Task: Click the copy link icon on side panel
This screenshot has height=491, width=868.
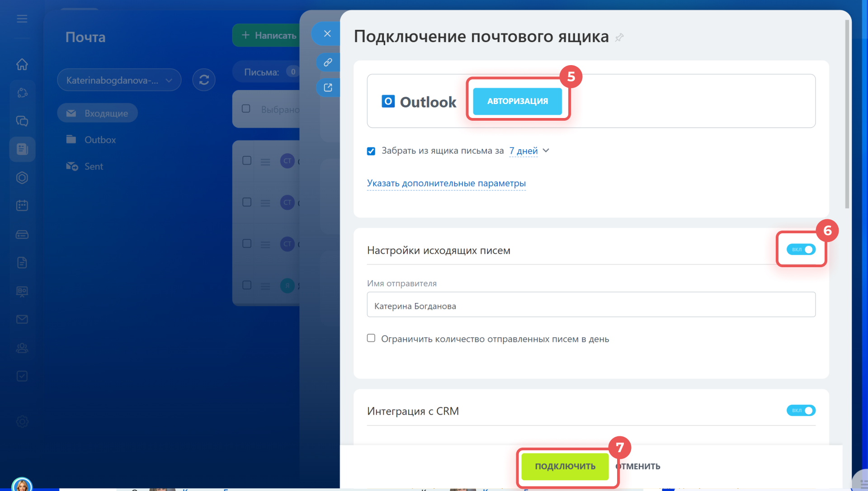Action: (x=328, y=62)
